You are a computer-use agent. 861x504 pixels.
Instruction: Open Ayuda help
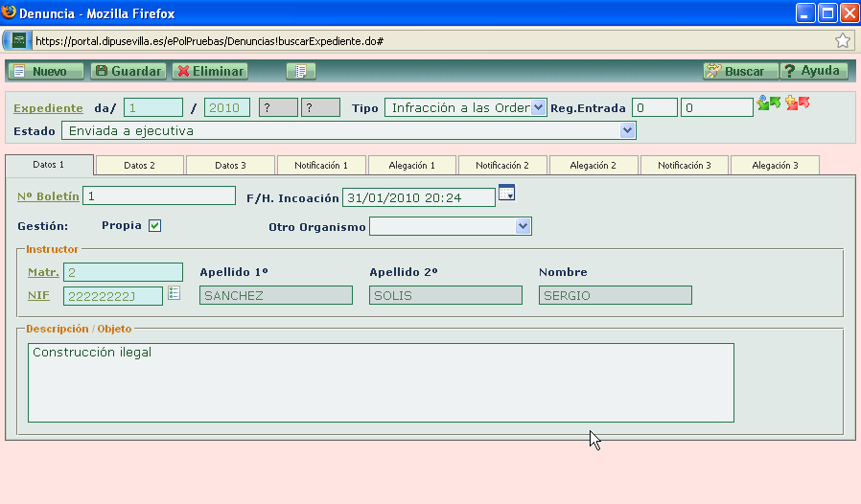pyautogui.click(x=813, y=71)
